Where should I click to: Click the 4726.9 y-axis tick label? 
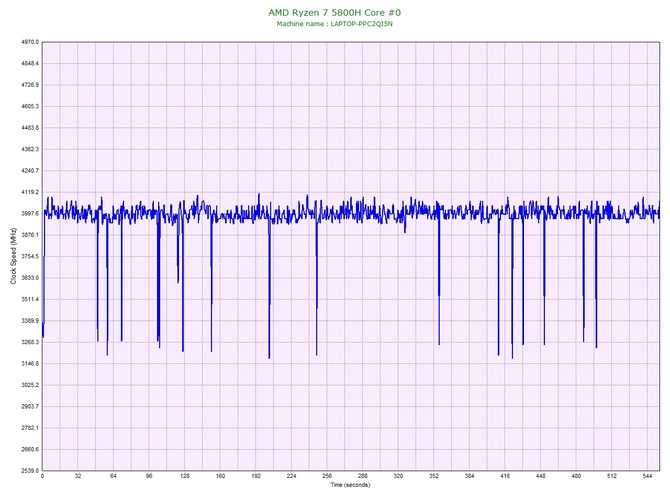click(30, 85)
